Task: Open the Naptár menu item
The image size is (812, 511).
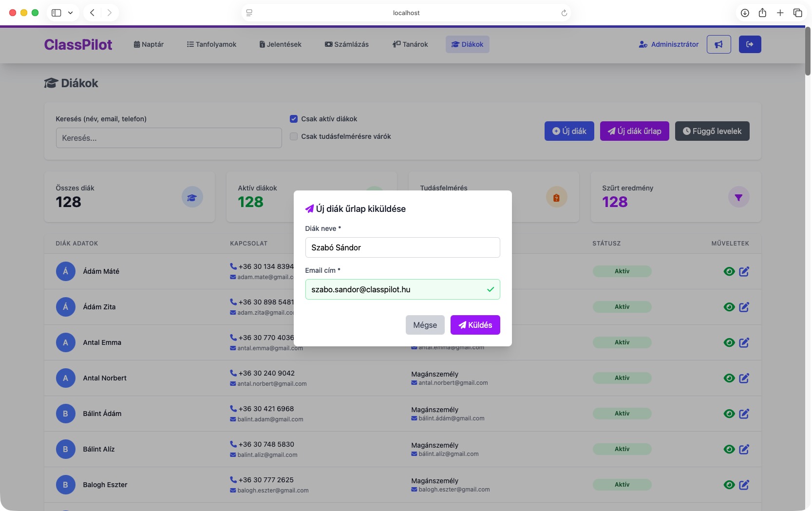Action: [x=149, y=44]
